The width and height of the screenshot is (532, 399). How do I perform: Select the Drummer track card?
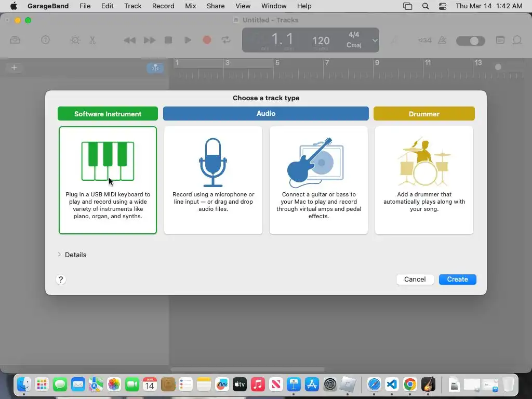pyautogui.click(x=424, y=180)
